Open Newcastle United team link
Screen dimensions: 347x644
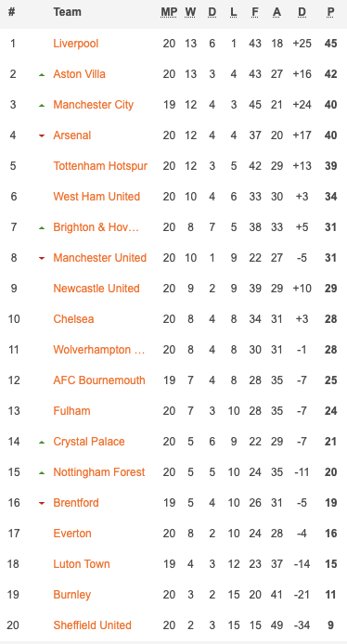pyautogui.click(x=96, y=289)
